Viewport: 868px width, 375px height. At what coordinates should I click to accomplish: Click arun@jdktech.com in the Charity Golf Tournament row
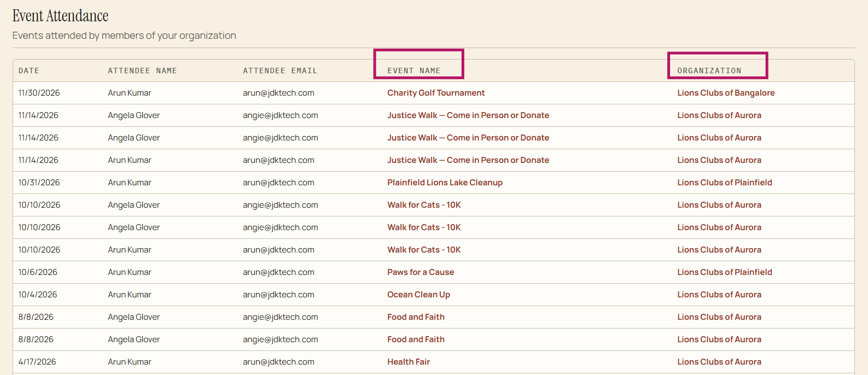pos(278,93)
